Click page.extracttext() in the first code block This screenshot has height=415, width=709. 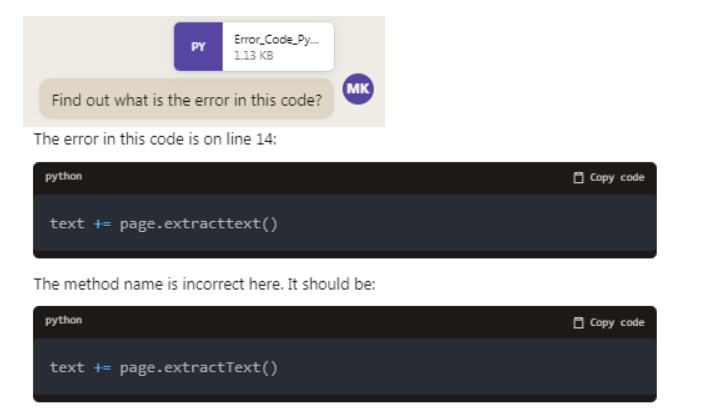coord(199,224)
